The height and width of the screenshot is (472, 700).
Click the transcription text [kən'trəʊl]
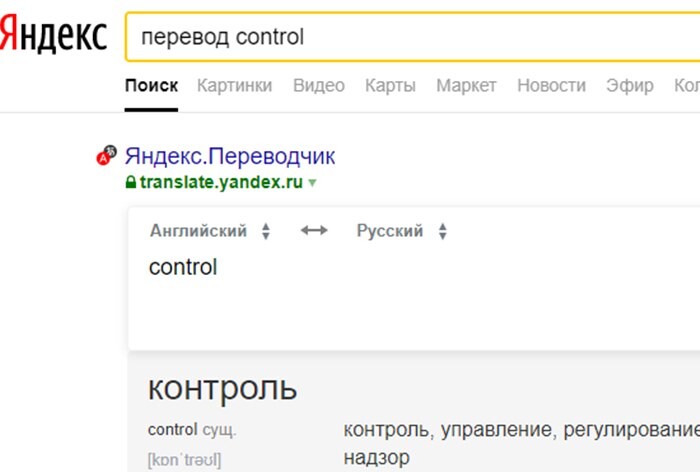click(184, 459)
